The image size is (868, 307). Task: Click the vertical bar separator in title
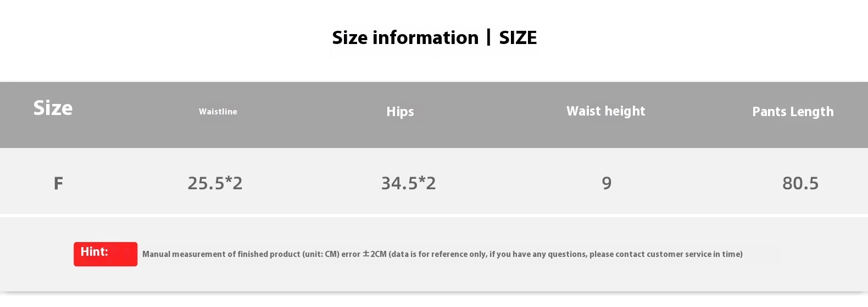pyautogui.click(x=488, y=37)
